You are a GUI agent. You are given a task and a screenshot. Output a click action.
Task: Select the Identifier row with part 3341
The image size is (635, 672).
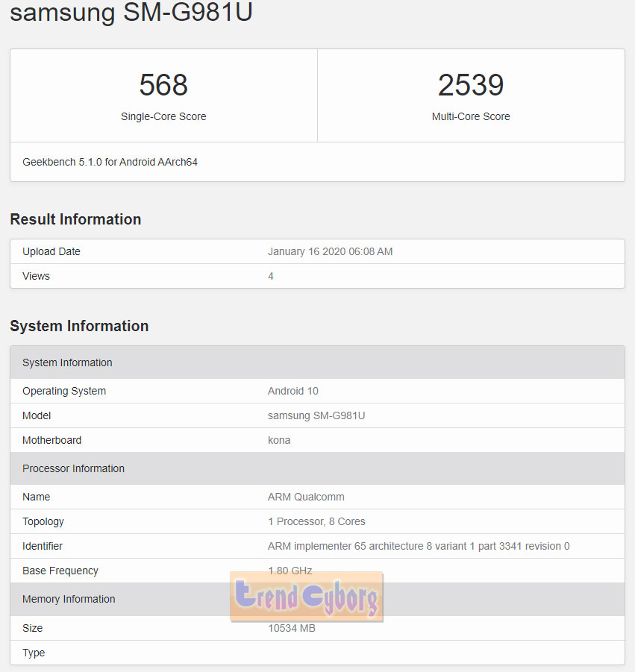(419, 546)
